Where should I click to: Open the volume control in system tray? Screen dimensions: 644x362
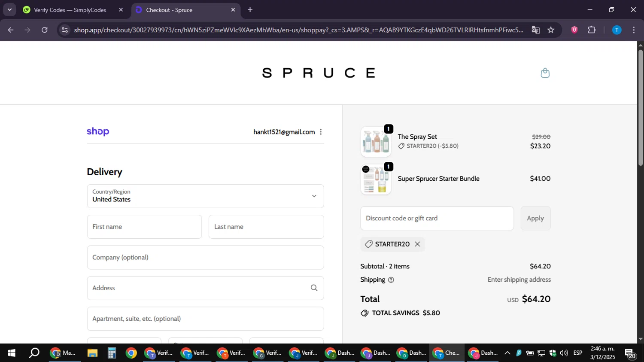pos(564,353)
